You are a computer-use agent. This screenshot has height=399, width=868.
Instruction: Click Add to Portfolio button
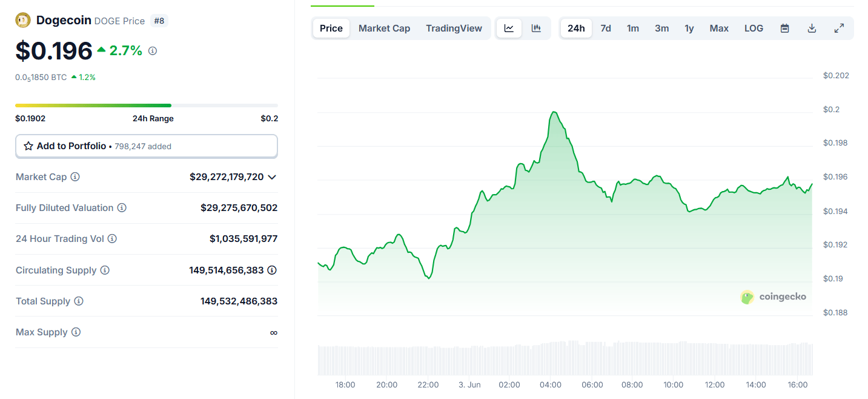(147, 146)
